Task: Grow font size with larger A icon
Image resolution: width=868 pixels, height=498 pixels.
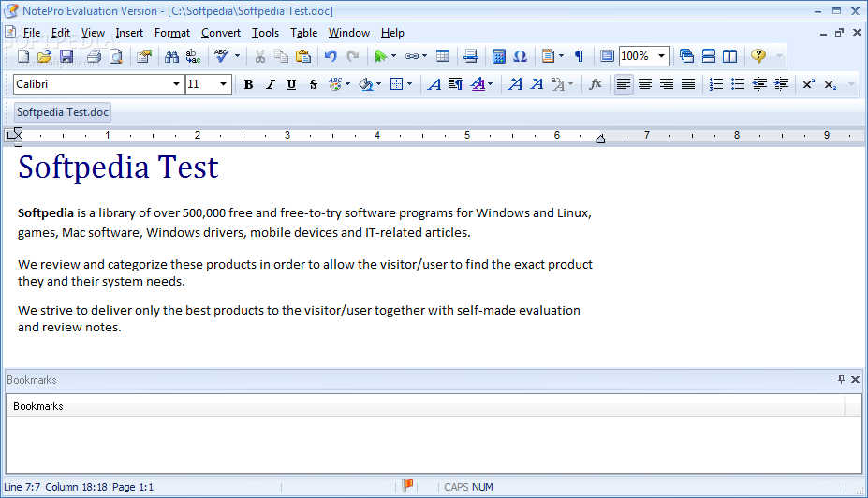Action: point(515,84)
